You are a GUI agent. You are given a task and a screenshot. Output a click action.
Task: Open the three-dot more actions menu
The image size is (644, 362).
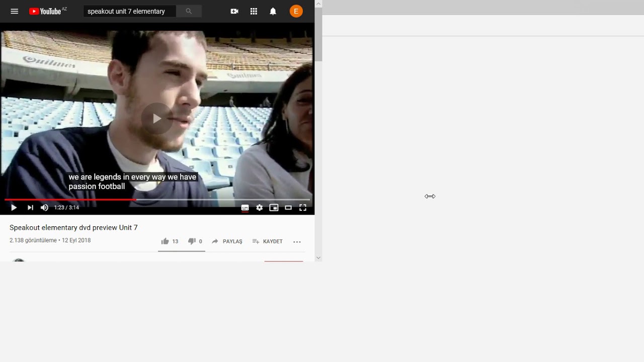[297, 242]
